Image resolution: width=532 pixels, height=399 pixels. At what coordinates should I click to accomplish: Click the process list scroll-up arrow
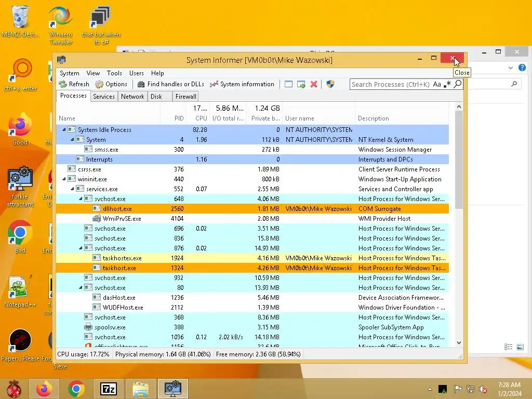[459, 107]
